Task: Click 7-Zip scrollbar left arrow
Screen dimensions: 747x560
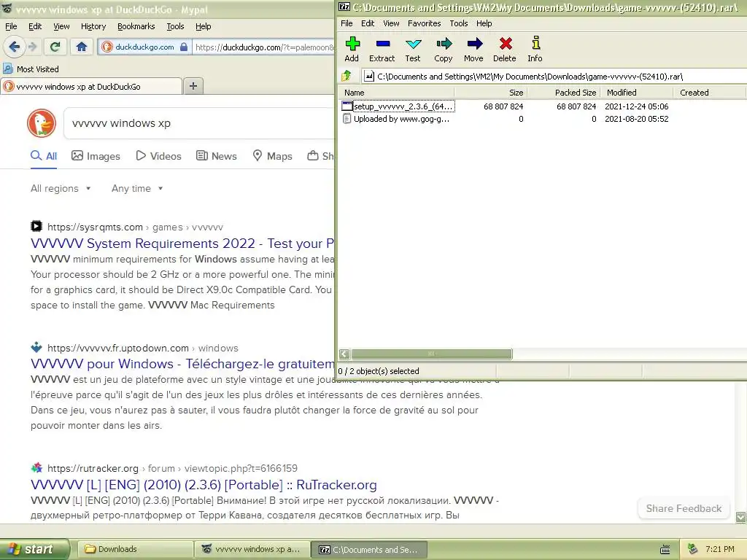Action: click(x=344, y=354)
